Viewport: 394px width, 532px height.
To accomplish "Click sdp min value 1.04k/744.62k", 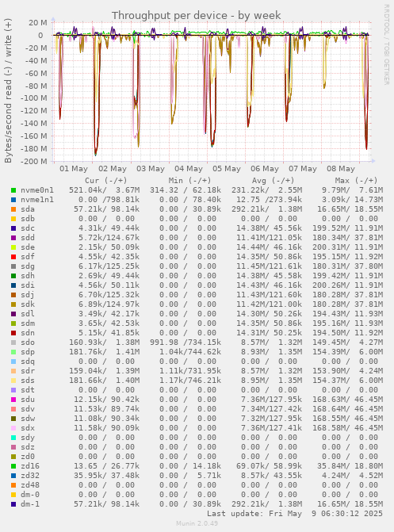I will pos(190,352).
